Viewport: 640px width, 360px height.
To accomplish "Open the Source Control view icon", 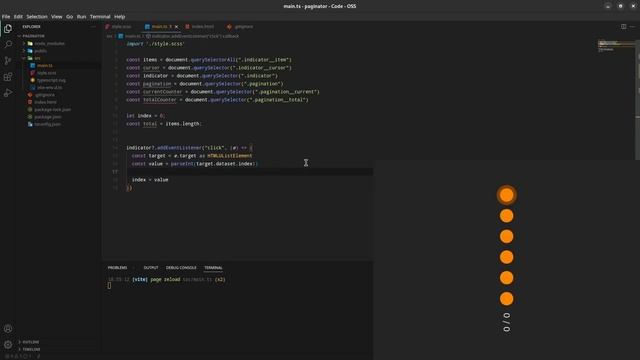I will pos(8,60).
